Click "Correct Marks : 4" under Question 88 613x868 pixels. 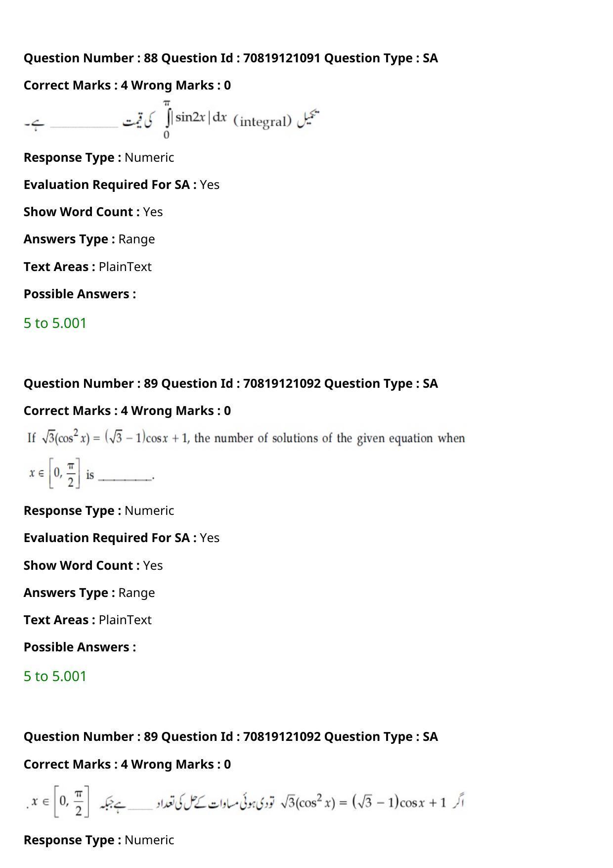click(x=76, y=85)
